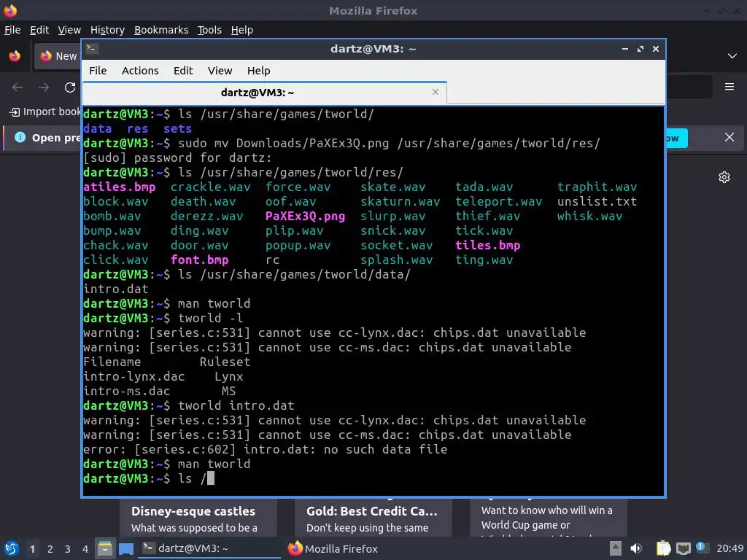Click the info icon in Firefox notification bar
Viewport: 747px width, 560px height.
coord(20,138)
